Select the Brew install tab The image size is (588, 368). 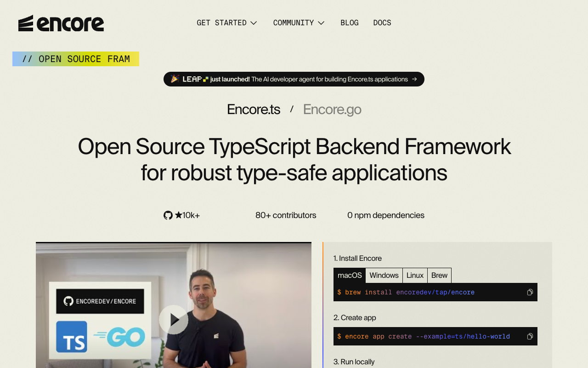tap(440, 276)
